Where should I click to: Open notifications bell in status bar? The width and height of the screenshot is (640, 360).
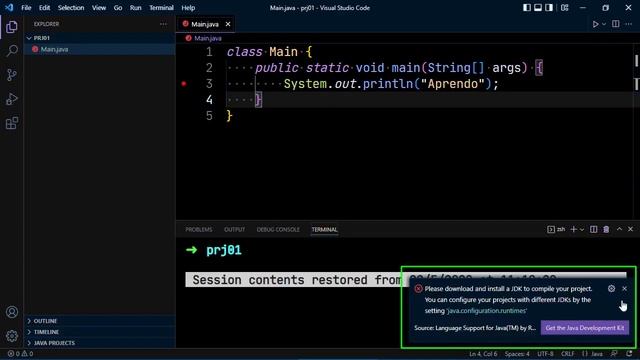[x=629, y=354]
